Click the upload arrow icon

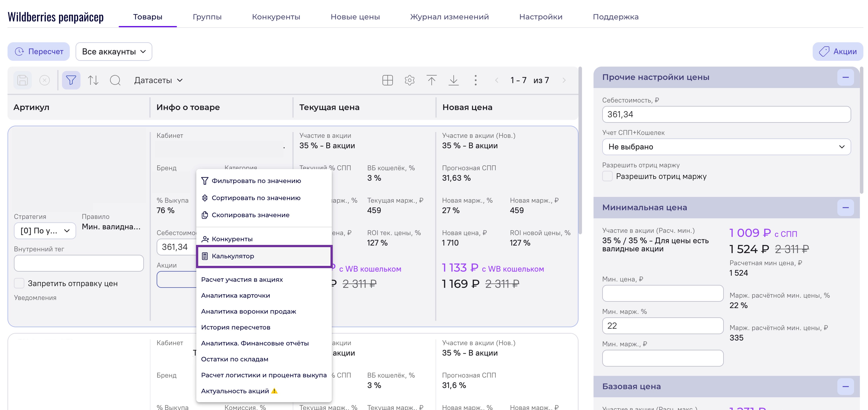431,80
